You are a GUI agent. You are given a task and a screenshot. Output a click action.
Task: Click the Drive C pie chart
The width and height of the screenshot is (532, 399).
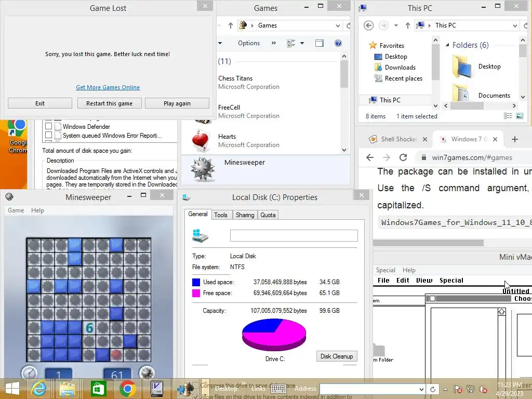click(x=274, y=335)
